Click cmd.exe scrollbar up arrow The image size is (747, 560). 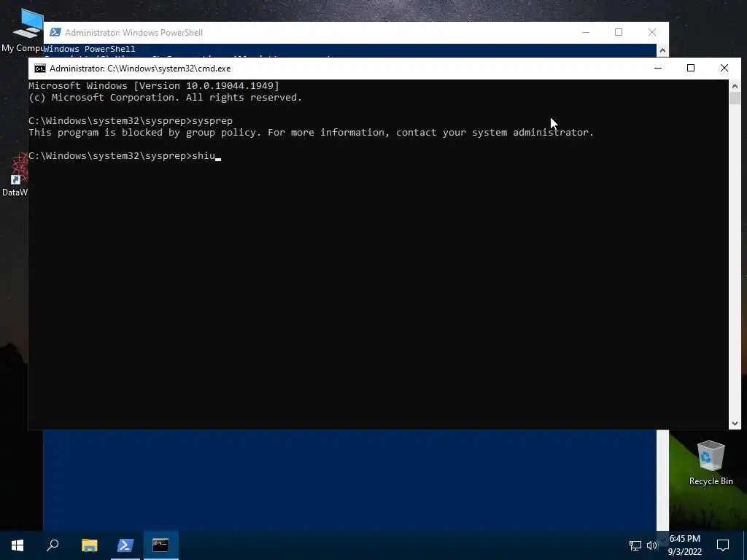(x=735, y=86)
